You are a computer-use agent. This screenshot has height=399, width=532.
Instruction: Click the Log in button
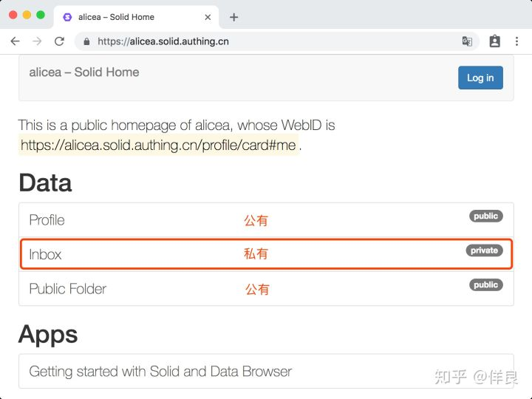tap(480, 78)
